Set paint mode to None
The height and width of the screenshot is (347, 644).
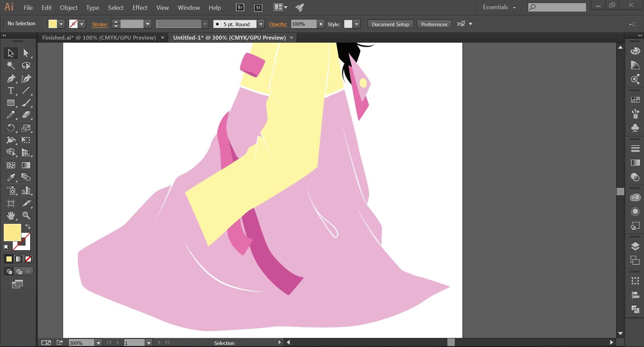pos(28,259)
